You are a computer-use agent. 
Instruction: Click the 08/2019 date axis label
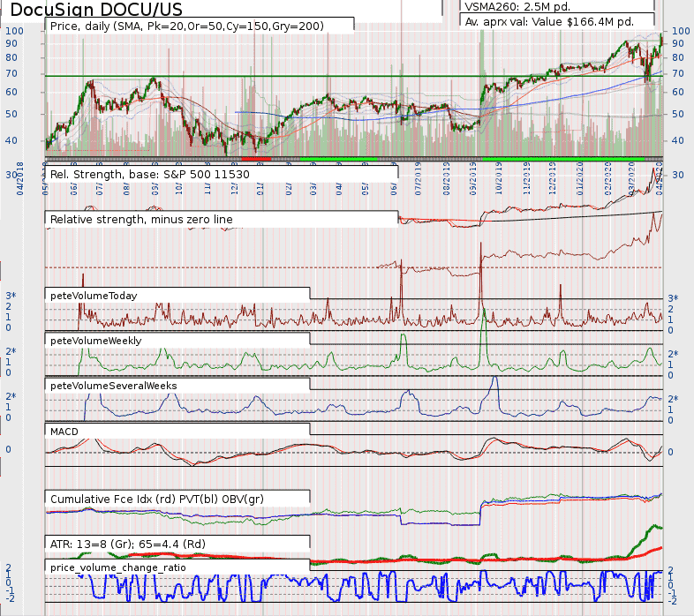pyautogui.click(x=446, y=179)
